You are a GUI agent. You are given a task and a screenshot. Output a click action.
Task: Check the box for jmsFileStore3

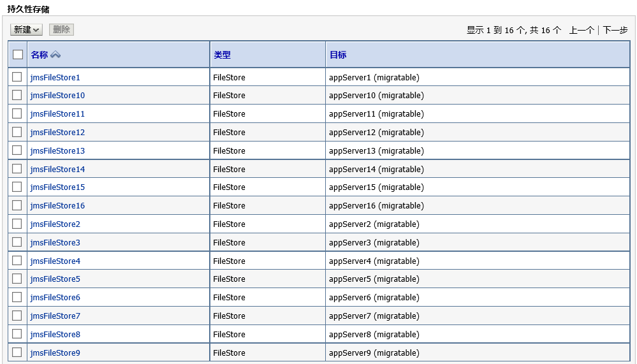[17, 242]
